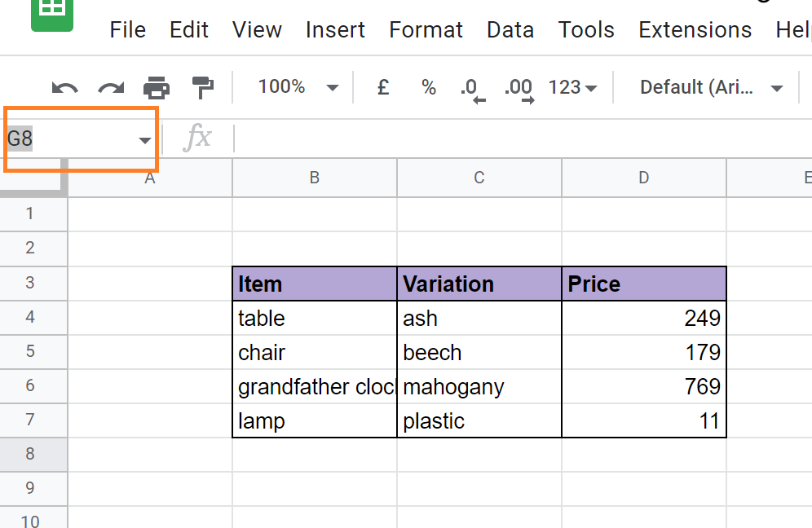
Task: Click the Undo icon
Action: point(64,87)
